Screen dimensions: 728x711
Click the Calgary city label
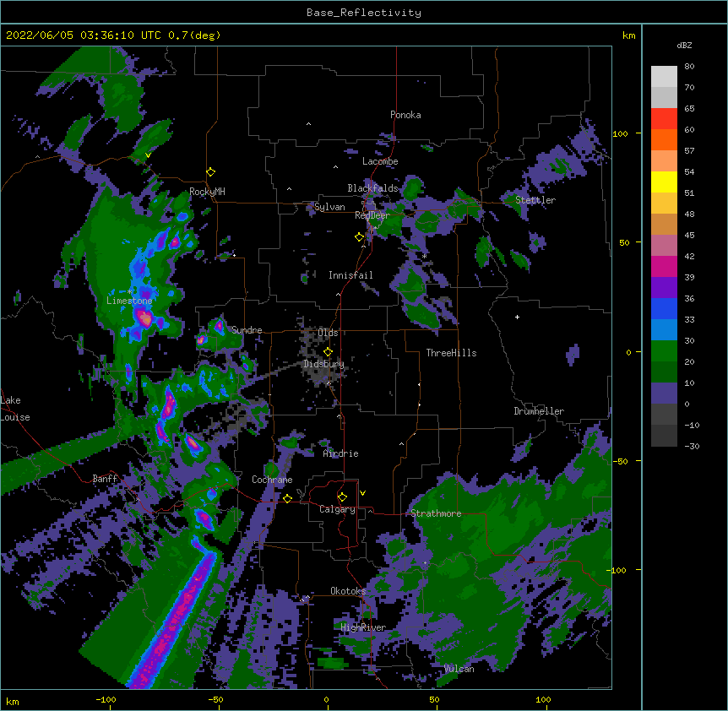pyautogui.click(x=337, y=509)
